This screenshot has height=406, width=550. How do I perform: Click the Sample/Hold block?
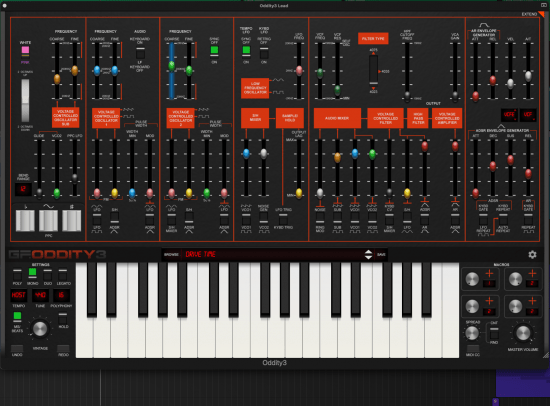[290, 118]
